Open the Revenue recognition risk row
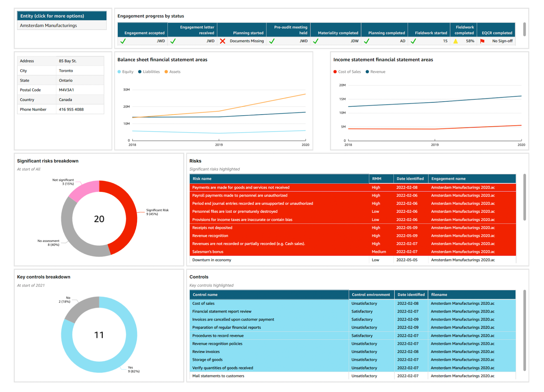This screenshot has height=392, width=544. (210, 236)
